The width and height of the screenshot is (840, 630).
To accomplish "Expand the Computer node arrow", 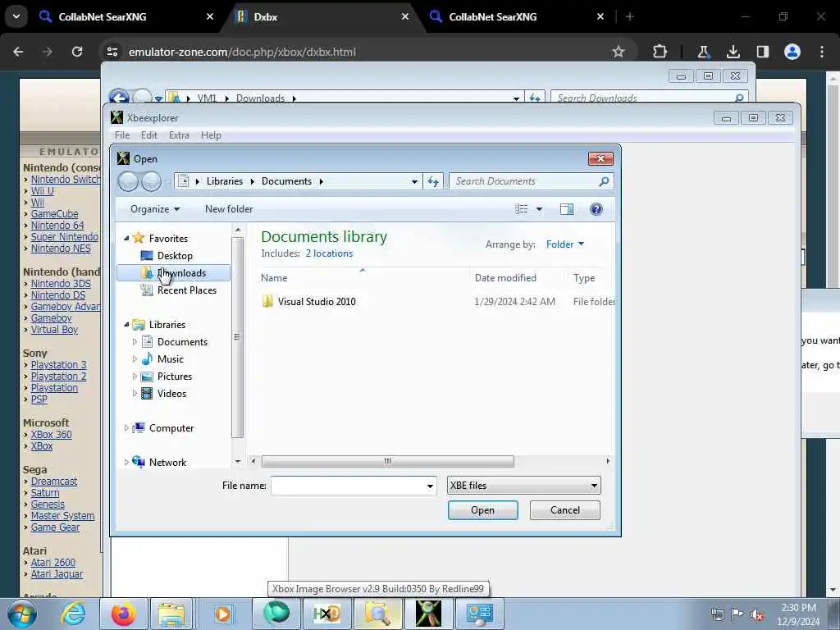I will coord(127,428).
